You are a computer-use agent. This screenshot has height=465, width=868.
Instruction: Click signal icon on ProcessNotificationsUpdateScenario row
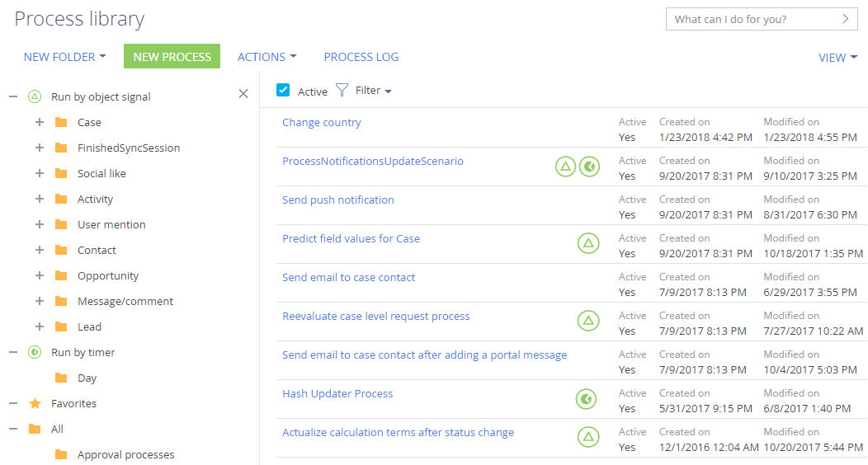point(565,167)
